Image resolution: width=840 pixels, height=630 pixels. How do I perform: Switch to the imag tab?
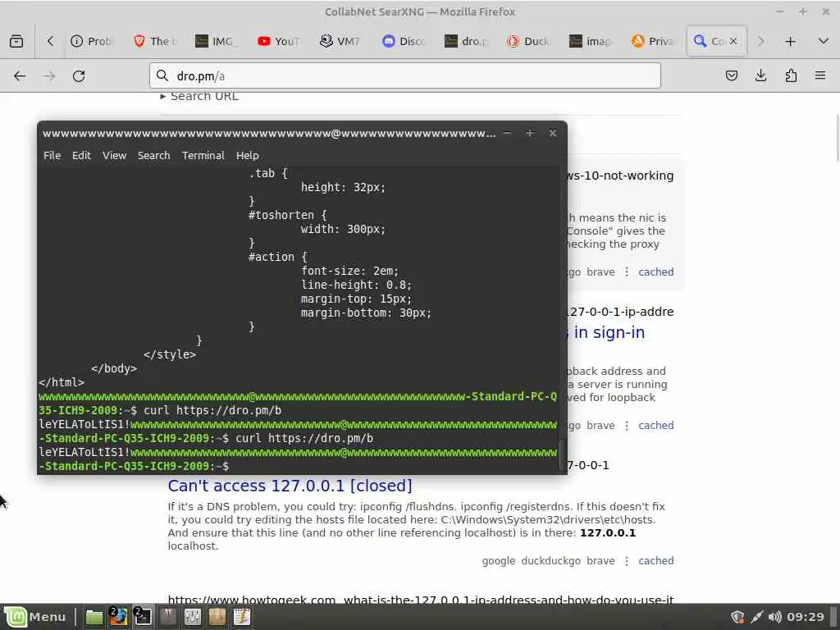pos(591,41)
